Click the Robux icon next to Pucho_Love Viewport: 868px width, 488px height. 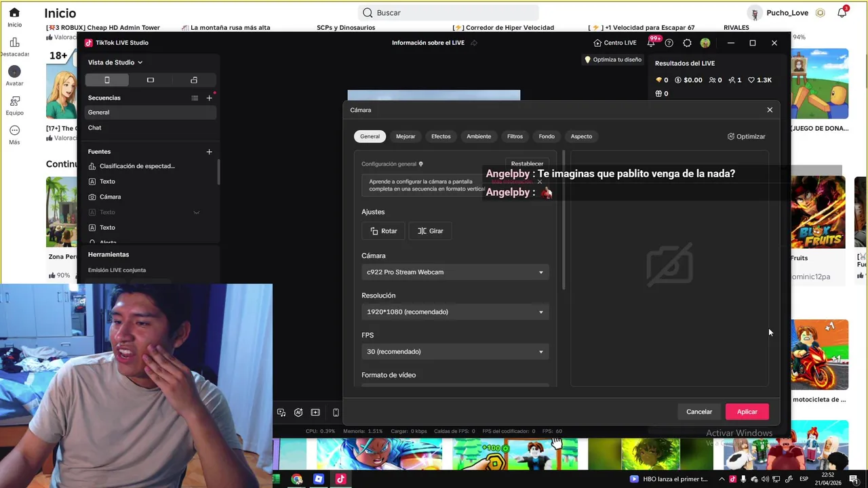click(821, 13)
